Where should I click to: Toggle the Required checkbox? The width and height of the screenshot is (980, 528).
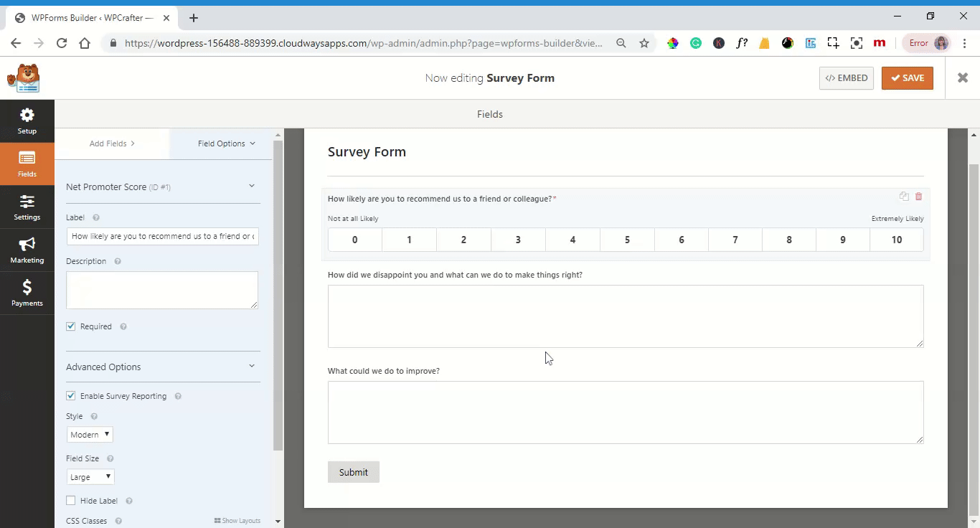(70, 326)
